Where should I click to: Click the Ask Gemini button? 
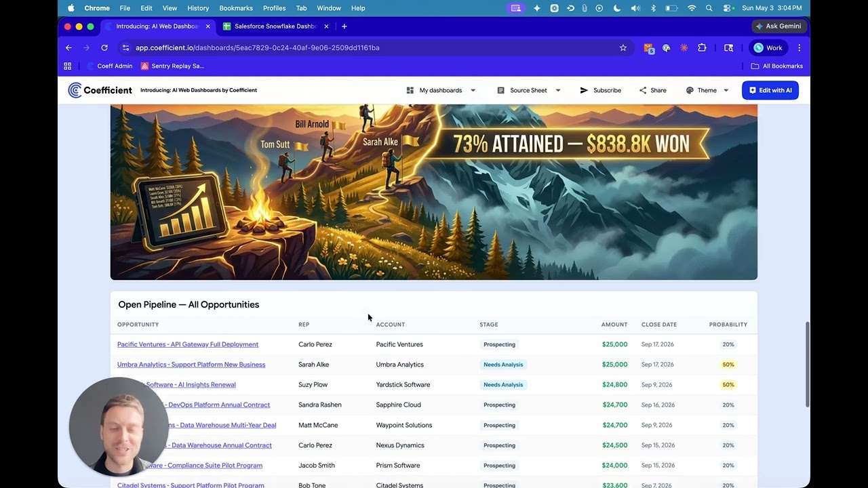coord(778,26)
